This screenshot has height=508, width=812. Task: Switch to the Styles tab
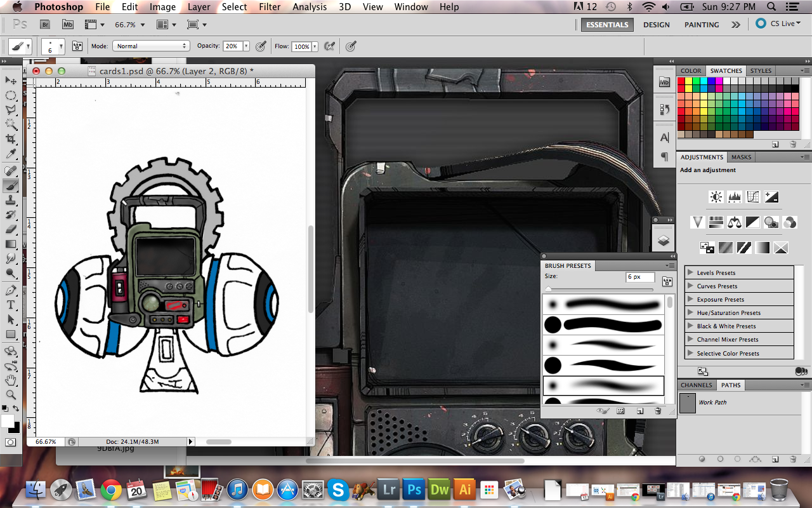click(761, 70)
